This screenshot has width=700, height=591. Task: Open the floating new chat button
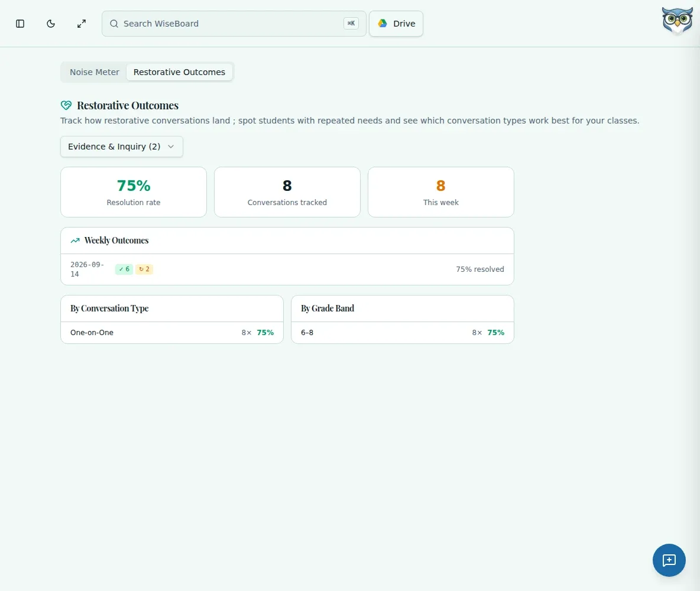pos(669,560)
